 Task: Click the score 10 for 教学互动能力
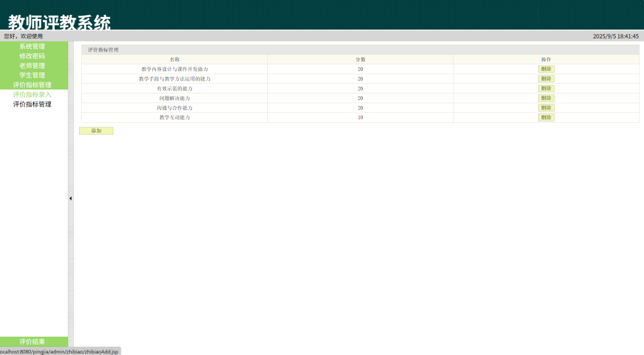tap(360, 117)
